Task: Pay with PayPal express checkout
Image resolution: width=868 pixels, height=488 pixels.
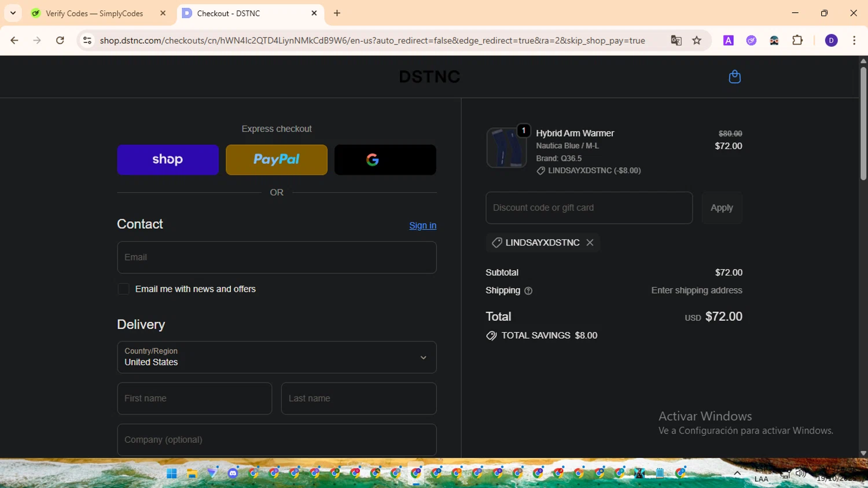Action: pyautogui.click(x=277, y=160)
